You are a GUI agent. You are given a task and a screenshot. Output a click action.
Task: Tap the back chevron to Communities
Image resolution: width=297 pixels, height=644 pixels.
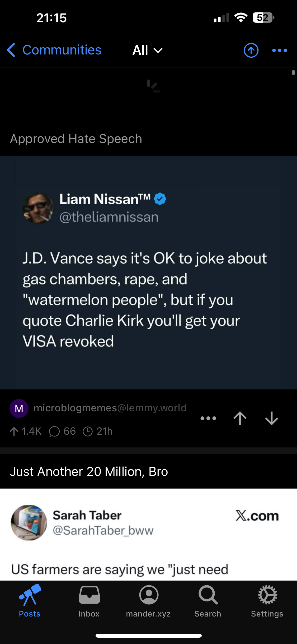point(11,50)
